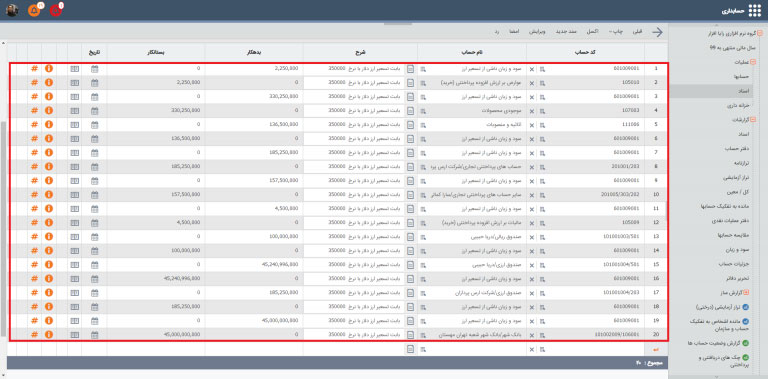Click the user avatar in top bar

coord(12,10)
